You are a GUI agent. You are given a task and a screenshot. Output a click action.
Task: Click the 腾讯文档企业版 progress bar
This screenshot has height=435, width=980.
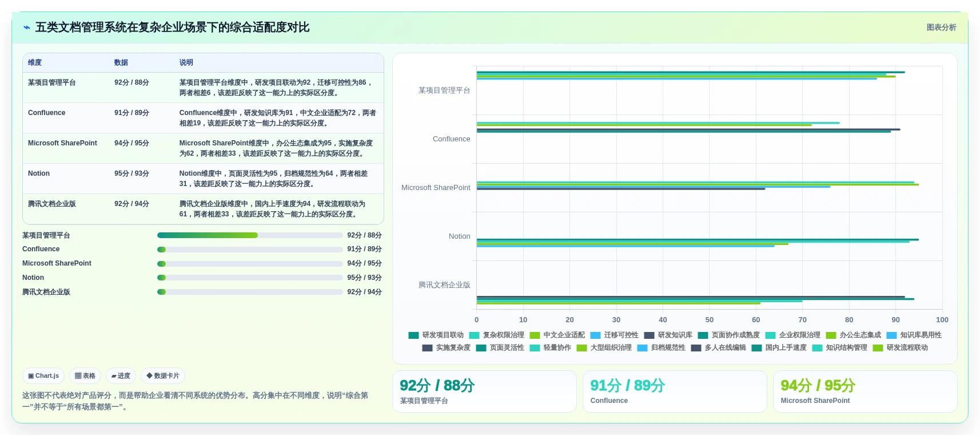pyautogui.click(x=250, y=292)
